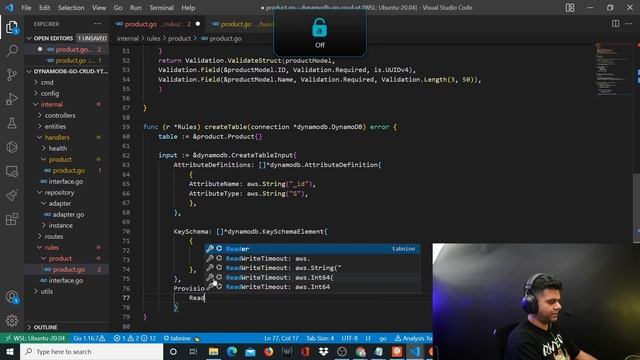
Task: Select go language mode in status bar
Action: pyautogui.click(x=383, y=338)
